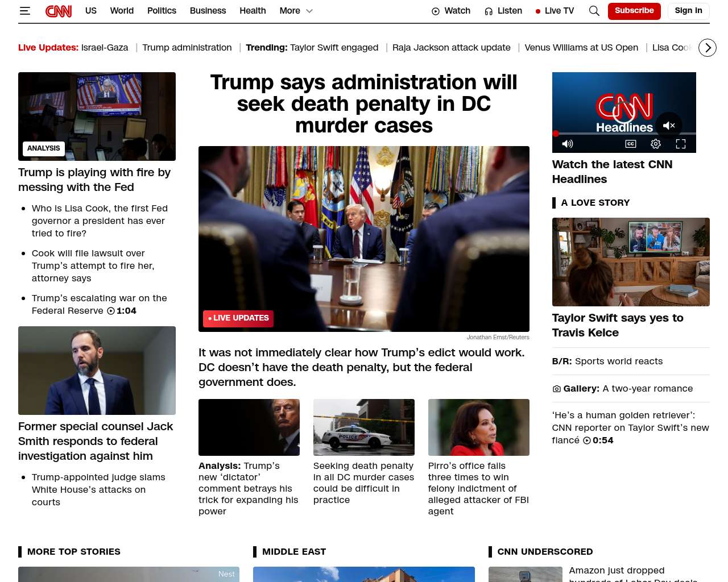The width and height of the screenshot is (728, 582).
Task: Open the Politics section
Action: click(162, 11)
